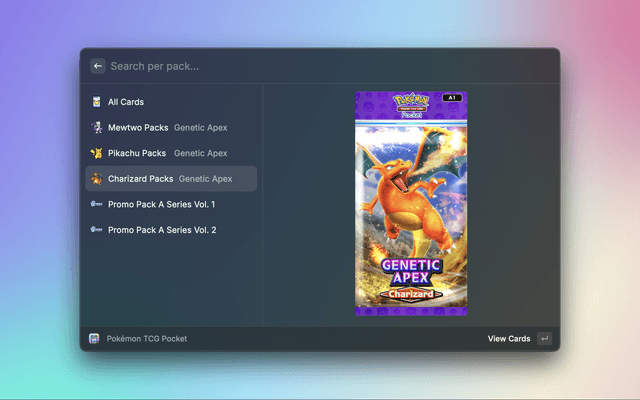Click the Promo Pack Vol. 1 icon

pos(96,204)
